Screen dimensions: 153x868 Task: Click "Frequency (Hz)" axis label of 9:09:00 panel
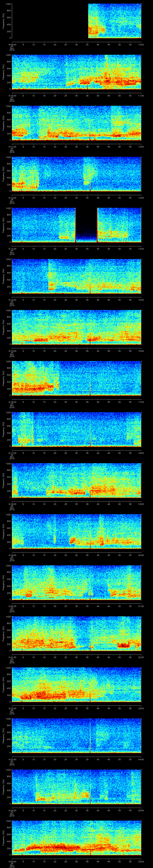click(3, 21)
